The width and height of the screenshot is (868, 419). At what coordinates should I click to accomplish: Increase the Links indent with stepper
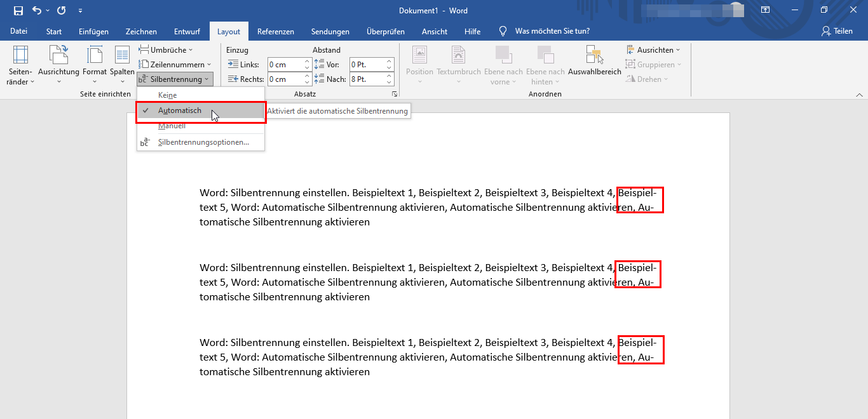click(308, 62)
